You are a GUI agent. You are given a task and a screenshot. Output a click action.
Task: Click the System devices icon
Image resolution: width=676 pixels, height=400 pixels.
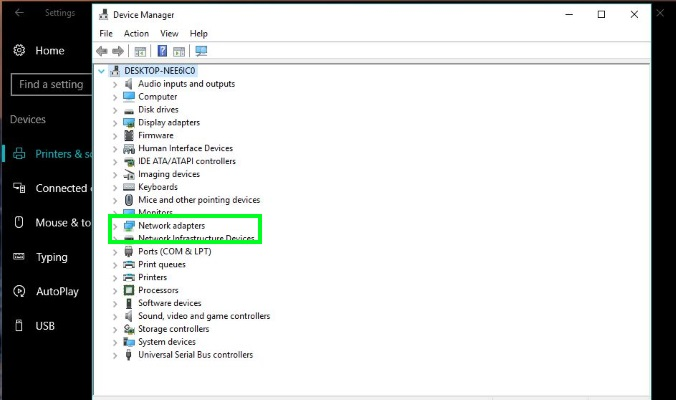pos(128,342)
